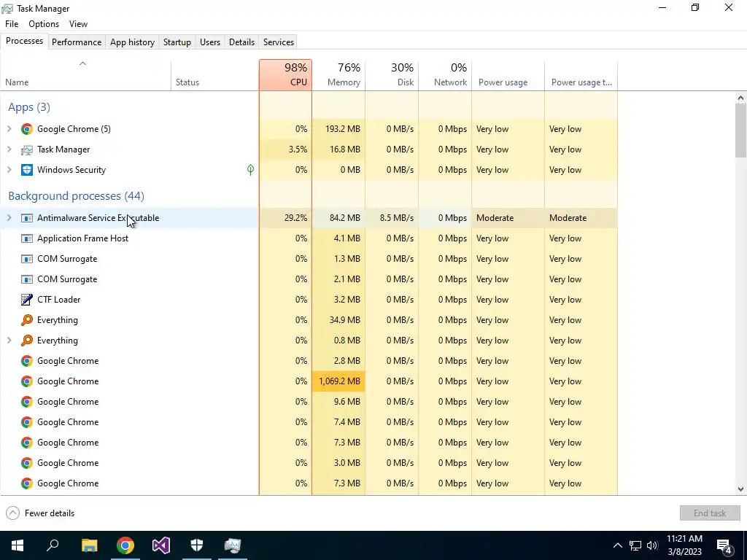Click the 193.2 MB memory value
747x560 pixels.
click(343, 129)
